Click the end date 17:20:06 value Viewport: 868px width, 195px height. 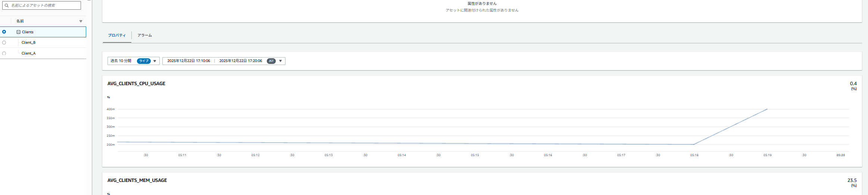(240, 61)
